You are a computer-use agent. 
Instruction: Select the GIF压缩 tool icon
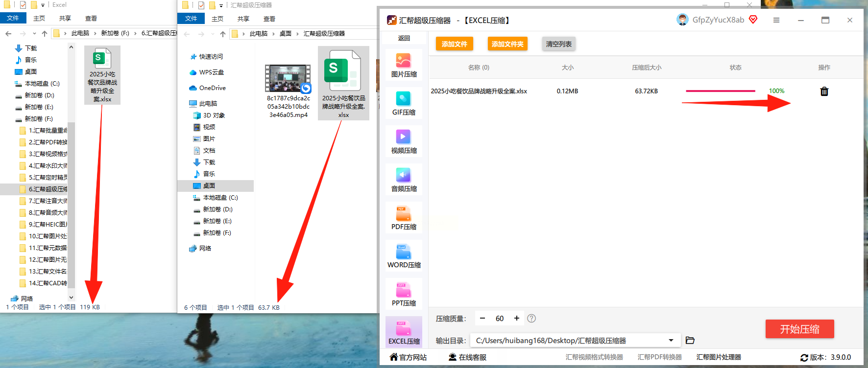pos(404,103)
